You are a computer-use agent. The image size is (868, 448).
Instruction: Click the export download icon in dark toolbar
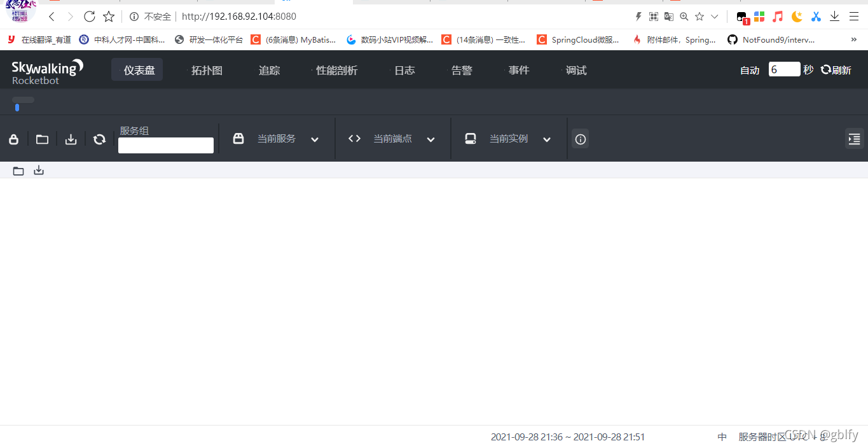tap(71, 139)
